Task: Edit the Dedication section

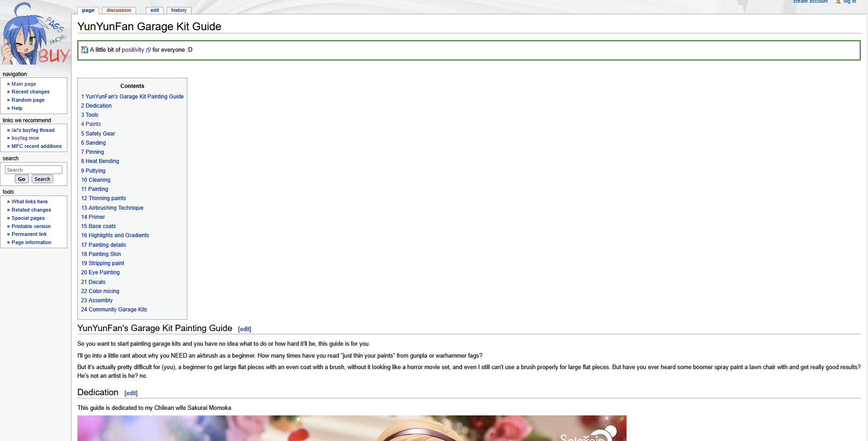Action: (131, 393)
